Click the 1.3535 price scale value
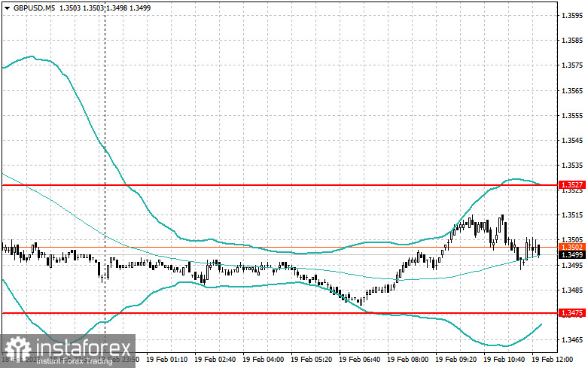Viewport: 588px width, 368px height. pos(572,166)
